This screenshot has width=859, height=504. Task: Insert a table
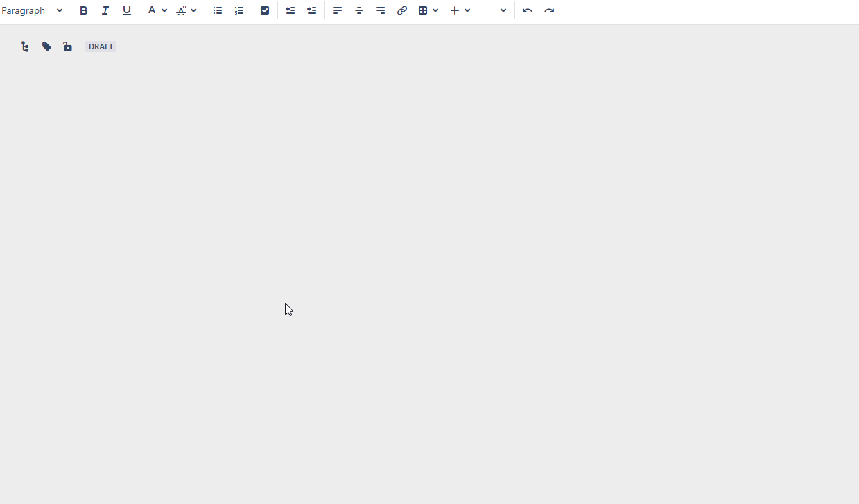coord(423,10)
